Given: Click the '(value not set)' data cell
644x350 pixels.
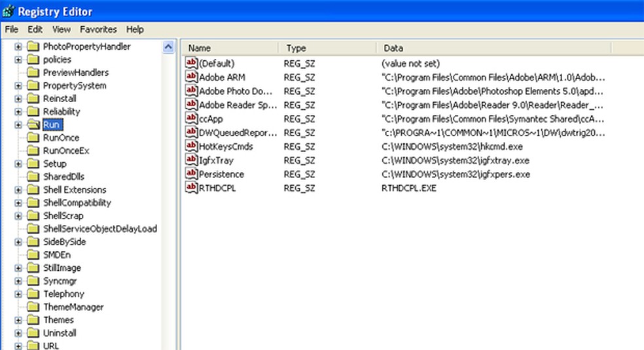Looking at the screenshot, I should (x=411, y=63).
